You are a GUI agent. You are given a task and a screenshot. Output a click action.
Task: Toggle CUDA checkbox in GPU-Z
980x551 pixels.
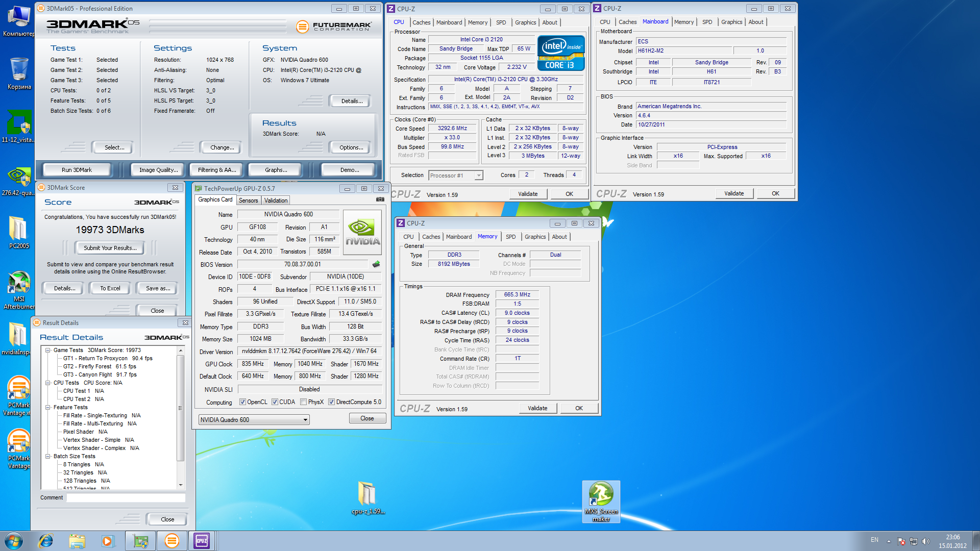click(x=275, y=402)
